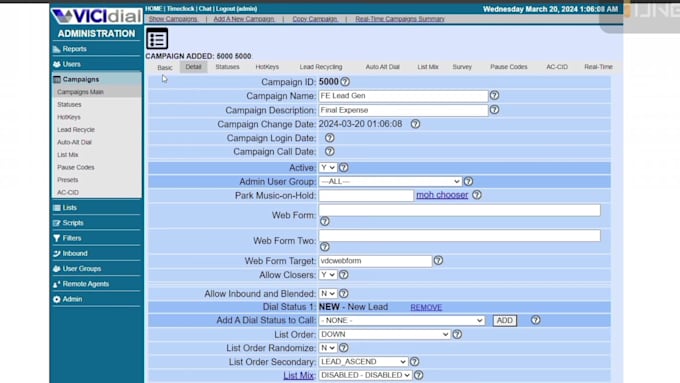Open Lists section in sidebar
The image size is (680, 383).
pyautogui.click(x=69, y=208)
